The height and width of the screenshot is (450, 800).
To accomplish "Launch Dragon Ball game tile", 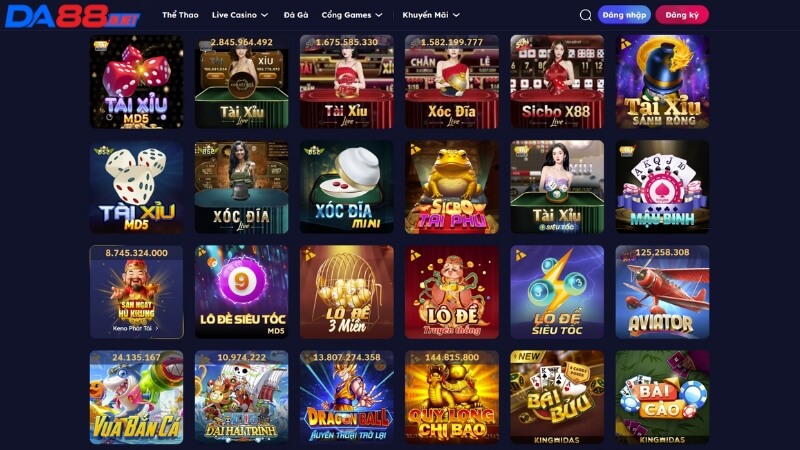I will (x=346, y=397).
